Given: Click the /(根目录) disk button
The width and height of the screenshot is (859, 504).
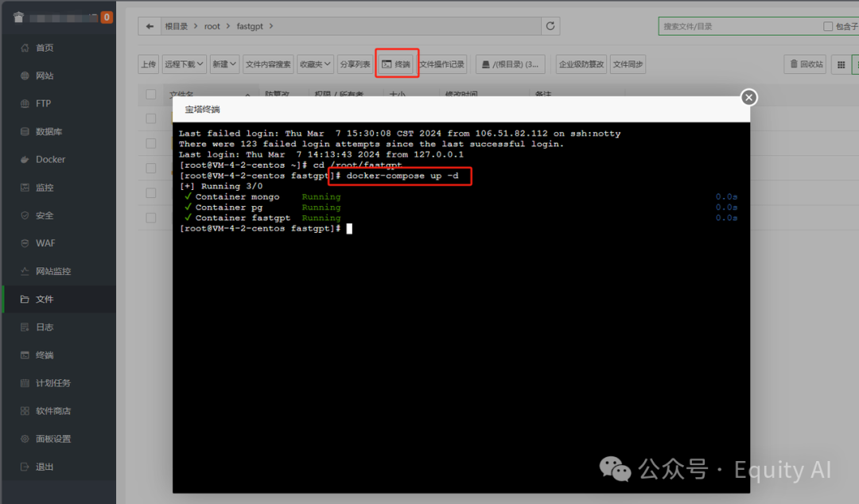Looking at the screenshot, I should [x=511, y=64].
